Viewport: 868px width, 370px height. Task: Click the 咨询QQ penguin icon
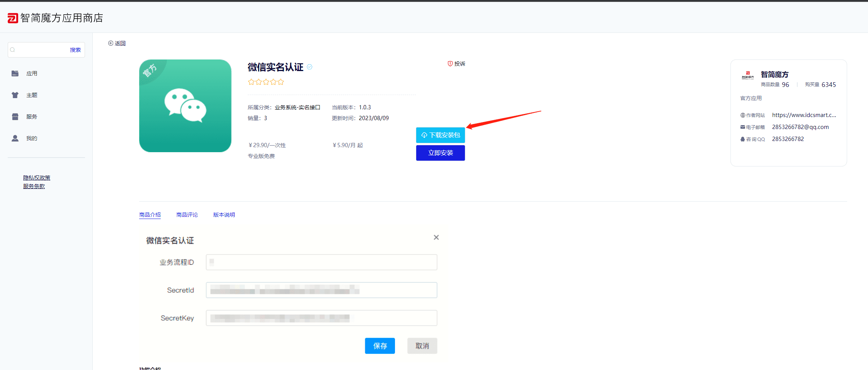pyautogui.click(x=743, y=139)
